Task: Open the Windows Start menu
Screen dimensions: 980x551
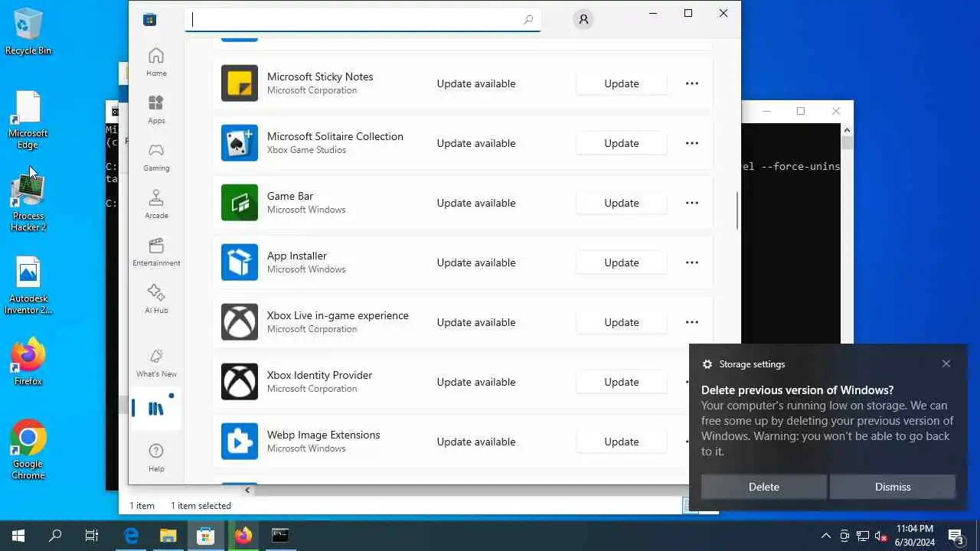Action: click(x=18, y=536)
